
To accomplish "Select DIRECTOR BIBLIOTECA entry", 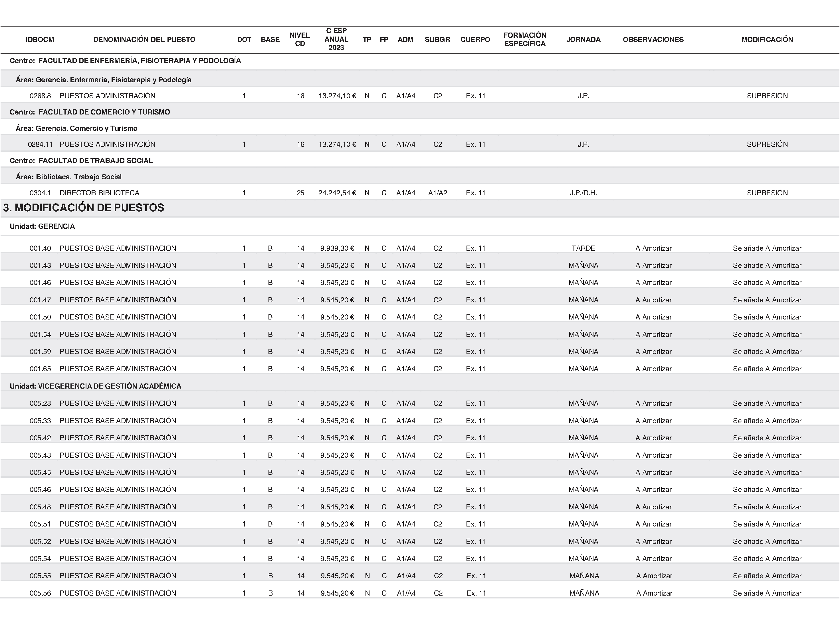I will pos(100,193).
